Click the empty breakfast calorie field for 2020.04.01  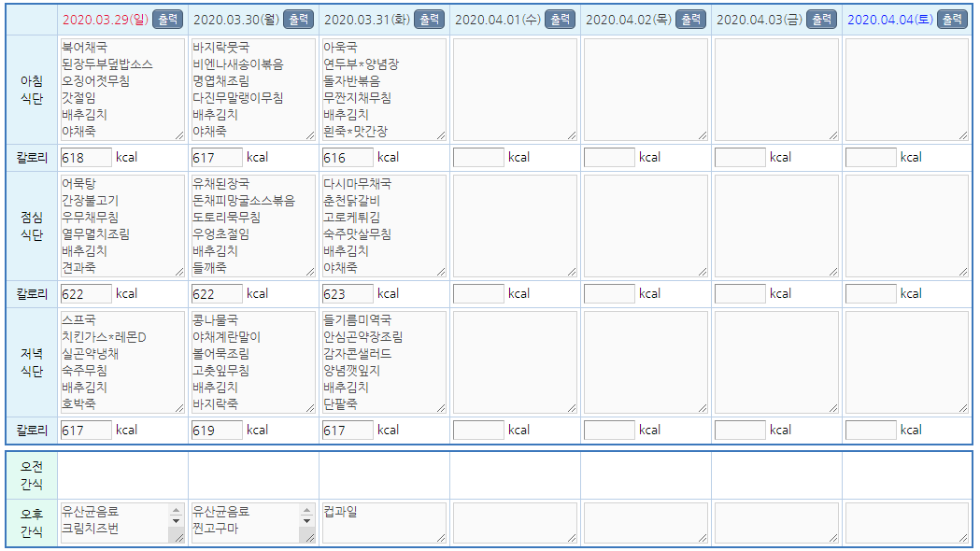coord(478,158)
